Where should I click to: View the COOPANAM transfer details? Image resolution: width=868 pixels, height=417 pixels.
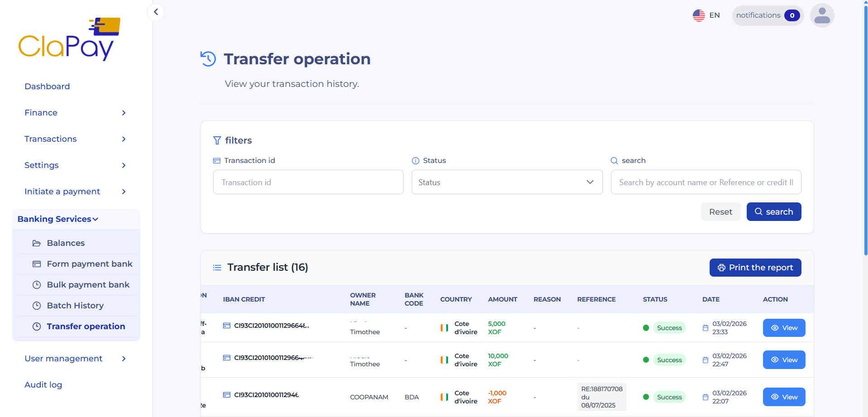[x=784, y=397]
